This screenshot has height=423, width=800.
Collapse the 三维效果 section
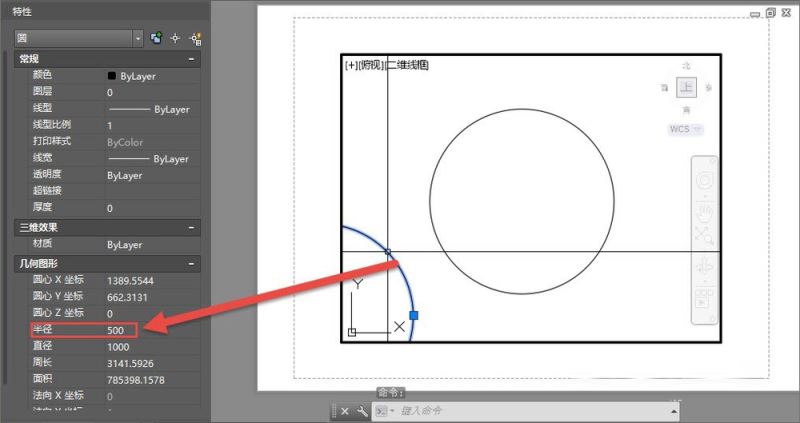tap(191, 228)
